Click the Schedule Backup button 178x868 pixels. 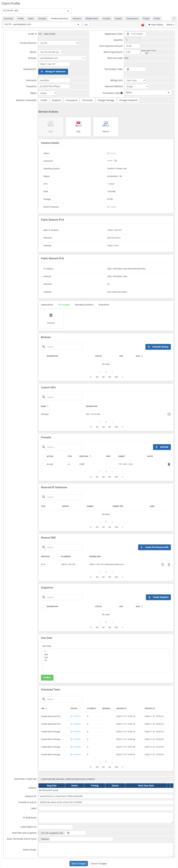[158, 347]
